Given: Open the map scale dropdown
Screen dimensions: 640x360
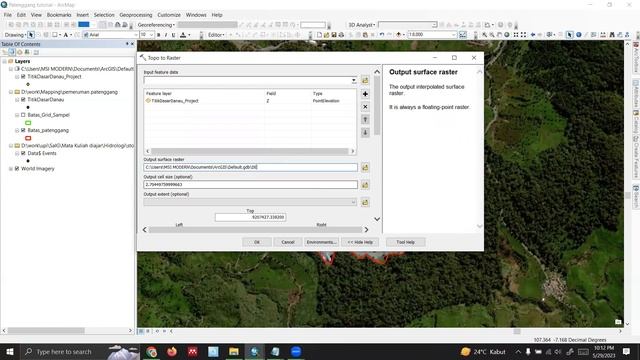Looking at the screenshot, I should (453, 35).
